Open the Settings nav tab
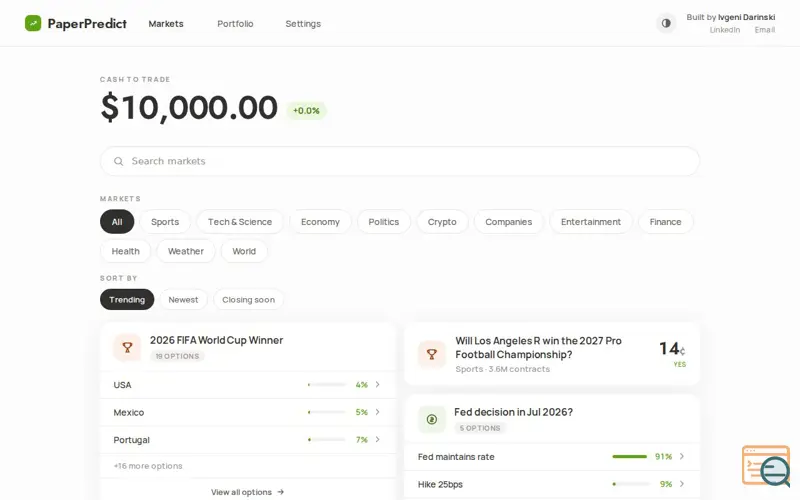The height and width of the screenshot is (500, 800). click(x=303, y=23)
